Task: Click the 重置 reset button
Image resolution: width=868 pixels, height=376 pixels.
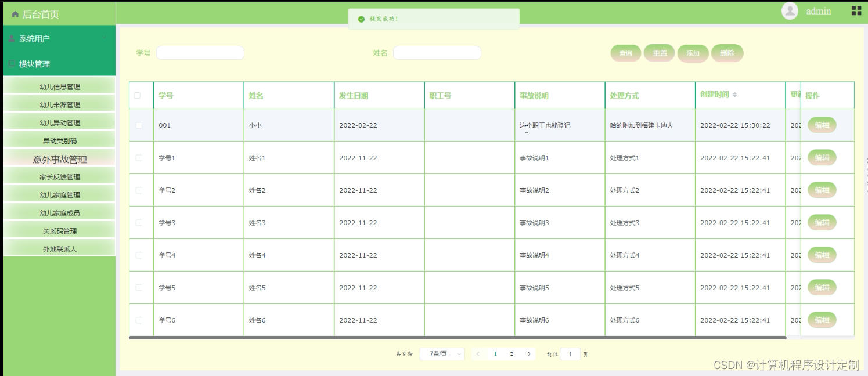Action: pos(660,53)
